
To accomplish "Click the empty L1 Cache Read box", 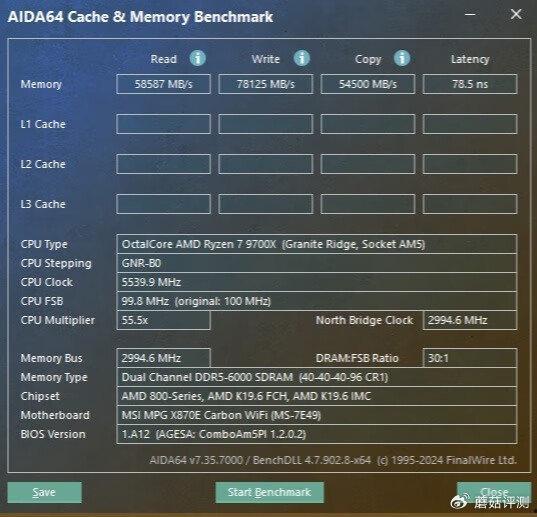I will (163, 124).
